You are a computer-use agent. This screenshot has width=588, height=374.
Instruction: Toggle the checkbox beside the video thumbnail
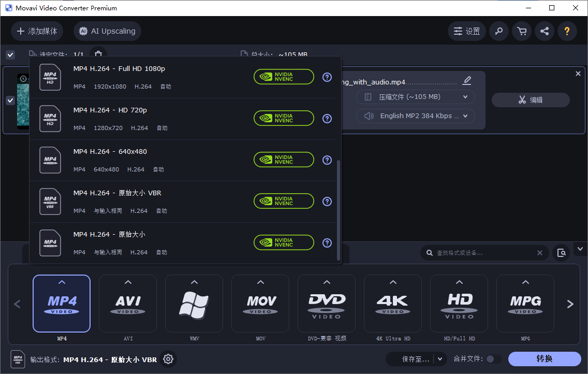pos(10,100)
